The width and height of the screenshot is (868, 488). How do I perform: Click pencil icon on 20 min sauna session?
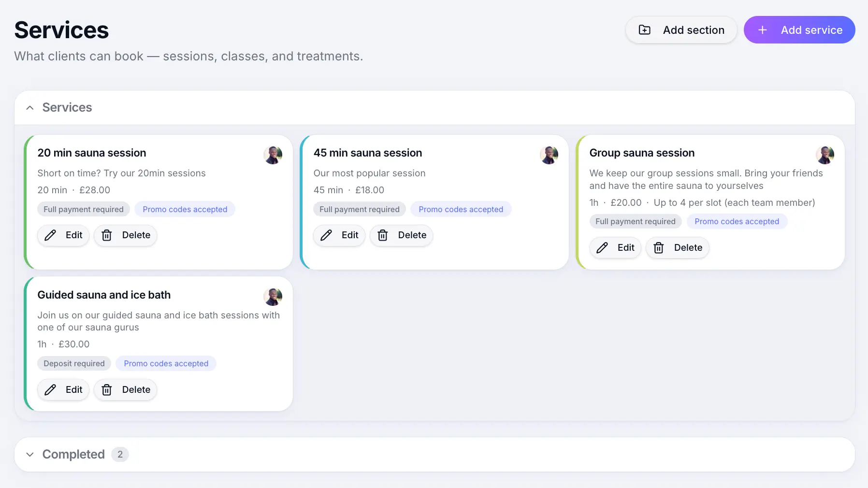50,235
